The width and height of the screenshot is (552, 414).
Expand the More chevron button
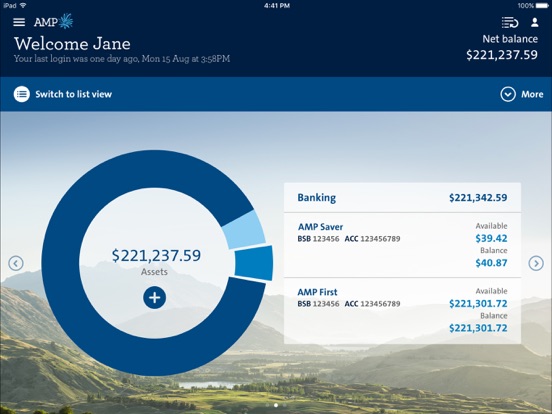click(x=508, y=94)
